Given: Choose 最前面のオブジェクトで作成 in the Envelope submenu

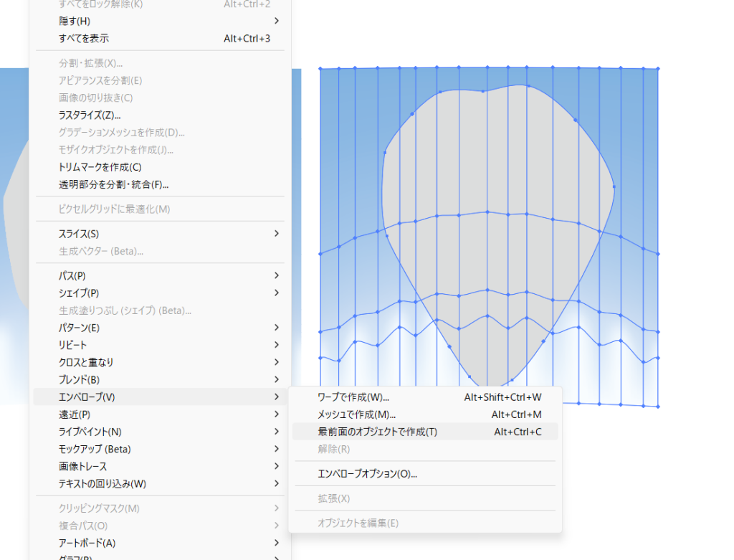Looking at the screenshot, I should [x=377, y=432].
